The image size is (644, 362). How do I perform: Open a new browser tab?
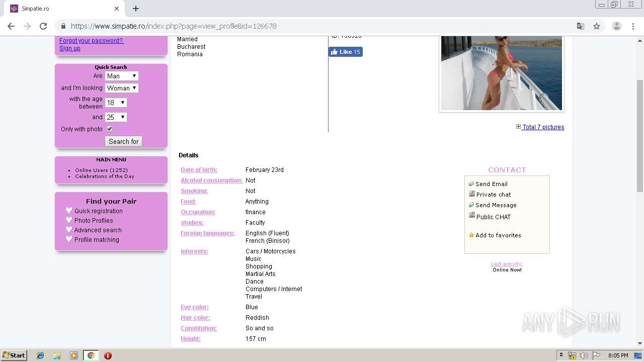coord(136,9)
